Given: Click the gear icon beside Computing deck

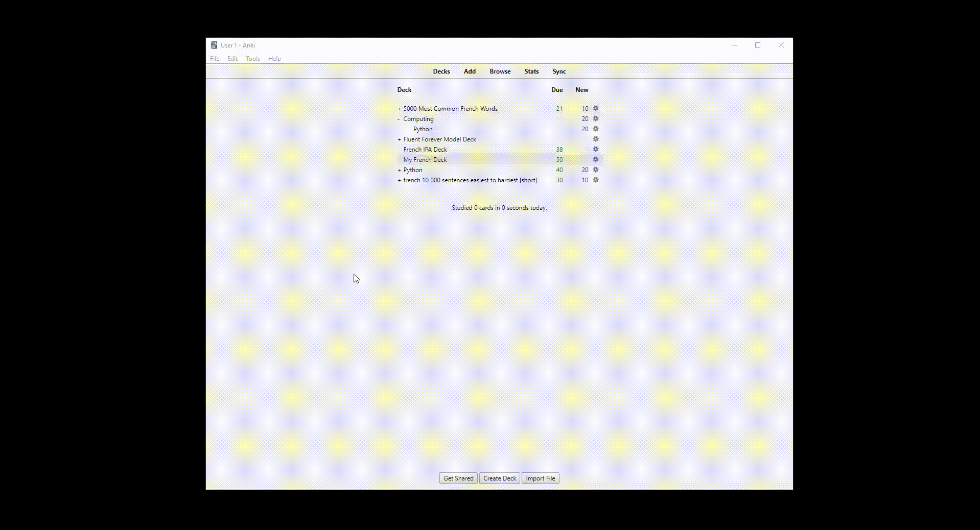Looking at the screenshot, I should pyautogui.click(x=595, y=118).
